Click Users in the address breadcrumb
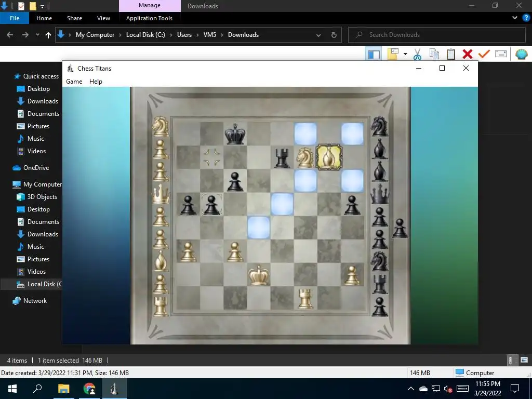Viewport: 532px width, 399px height. point(184,35)
